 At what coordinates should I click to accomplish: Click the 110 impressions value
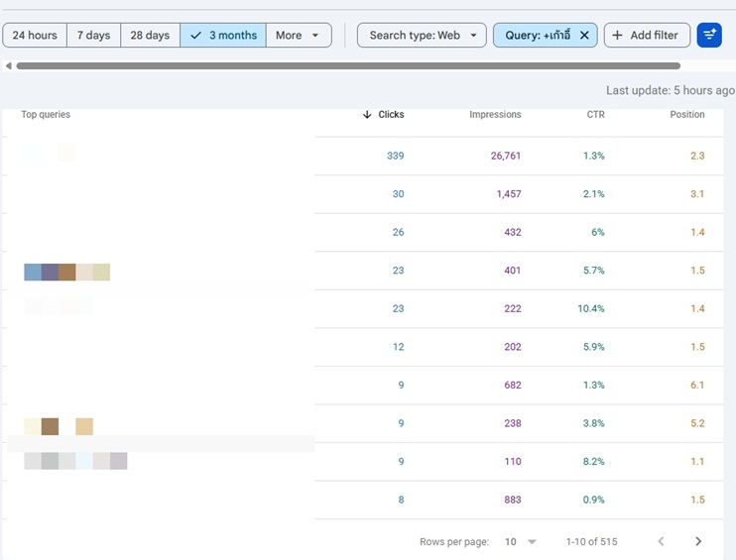point(513,462)
